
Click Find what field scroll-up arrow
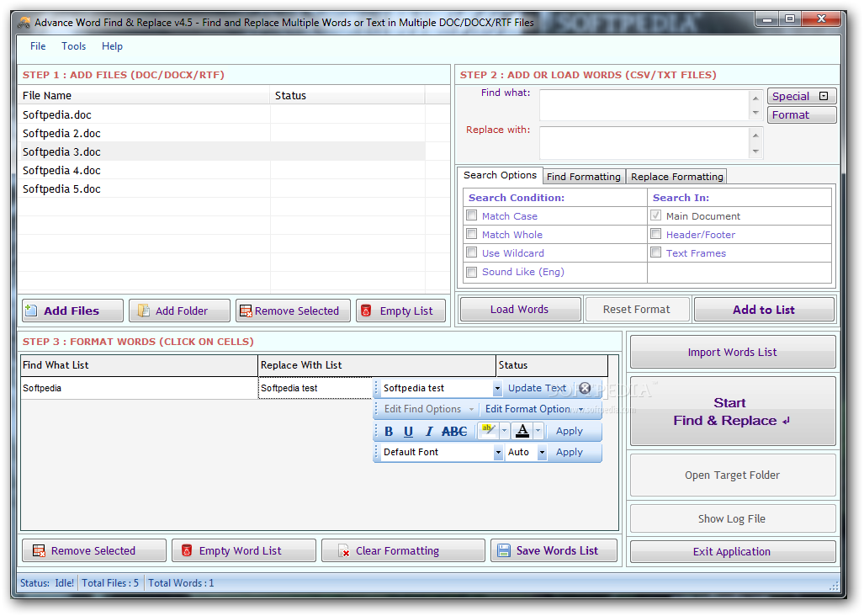tap(755, 98)
